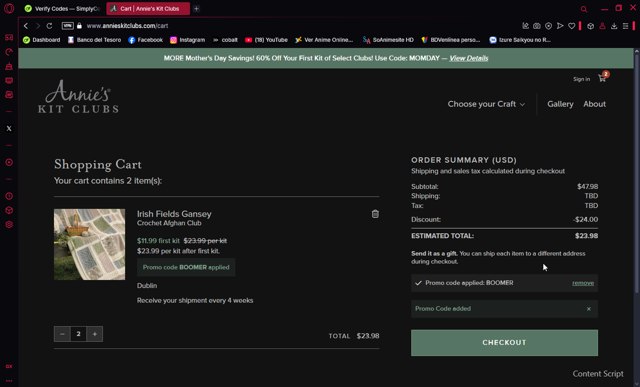Switch to Verify Codes SimplyCodes tab
This screenshot has height=387, width=640.
tap(62, 9)
